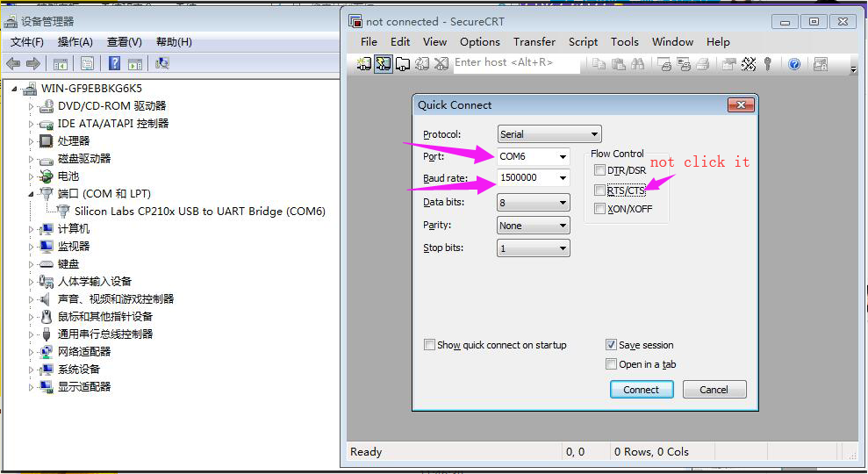868x474 pixels.
Task: Click the highlighted Quick Connect toolbar icon
Action: [x=383, y=64]
